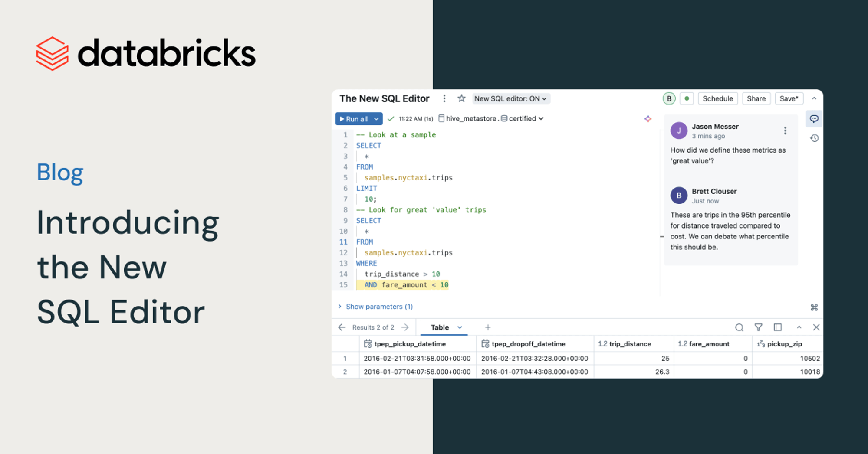Click the Share button
Viewport: 868px width, 454px height.
(x=756, y=98)
